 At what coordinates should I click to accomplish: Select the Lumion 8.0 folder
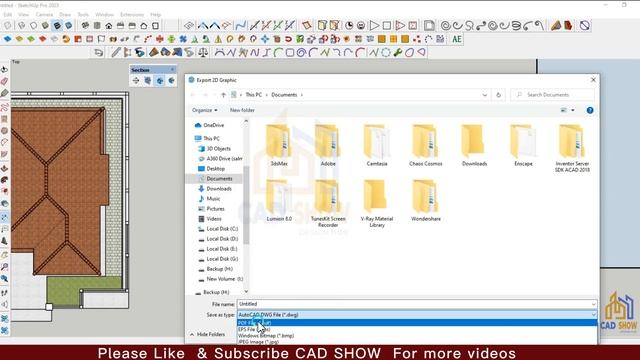(279, 201)
